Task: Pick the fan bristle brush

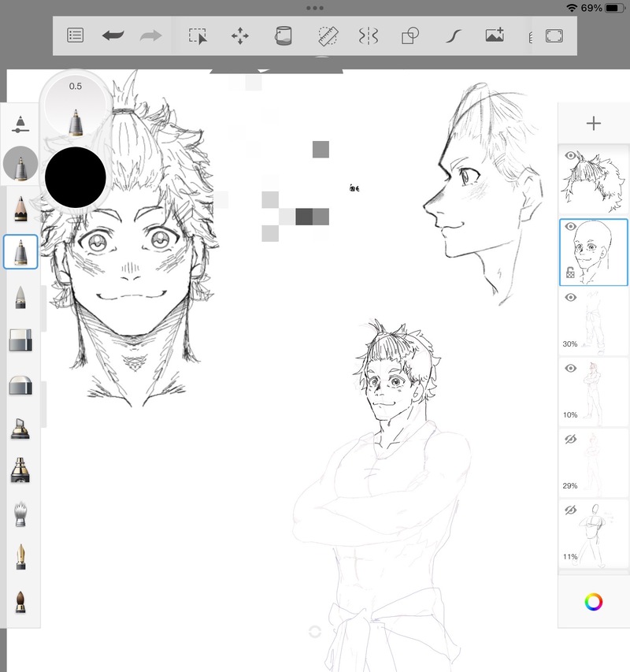Action: click(x=20, y=514)
